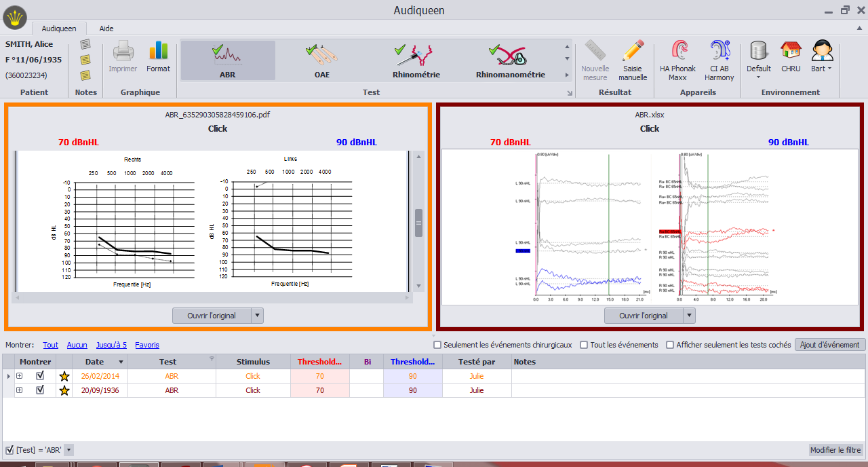Switch to the Aide tab

click(106, 29)
